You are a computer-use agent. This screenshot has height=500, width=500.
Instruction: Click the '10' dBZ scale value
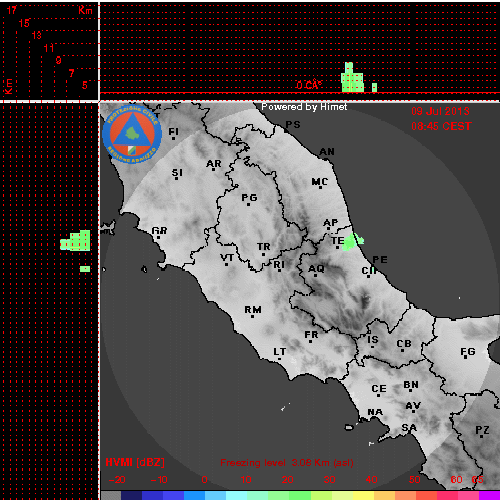(246, 480)
